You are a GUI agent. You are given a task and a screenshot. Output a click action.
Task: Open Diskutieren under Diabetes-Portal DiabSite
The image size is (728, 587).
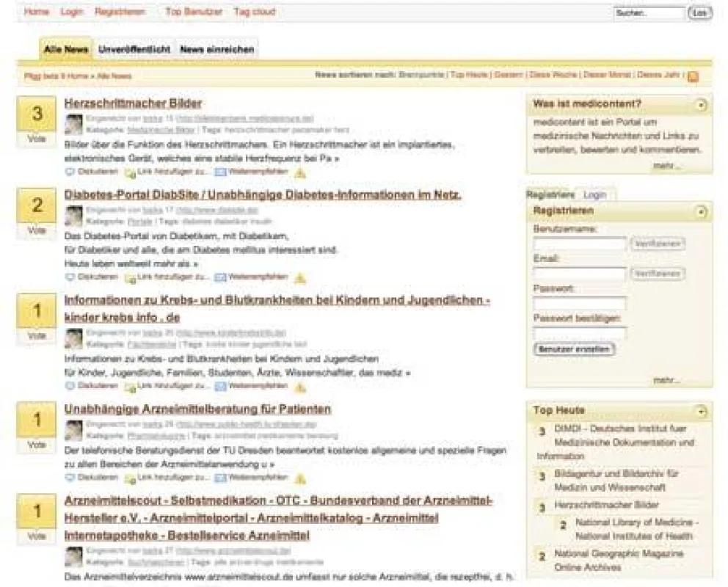(x=92, y=277)
